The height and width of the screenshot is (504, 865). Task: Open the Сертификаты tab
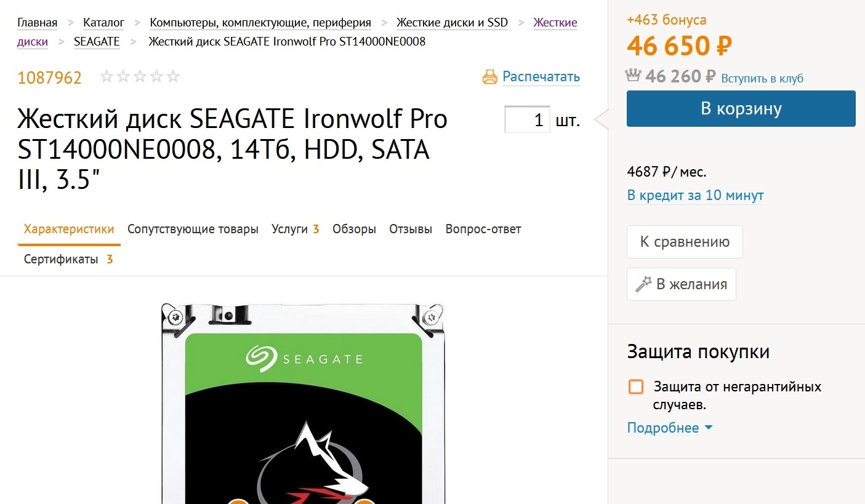click(61, 259)
